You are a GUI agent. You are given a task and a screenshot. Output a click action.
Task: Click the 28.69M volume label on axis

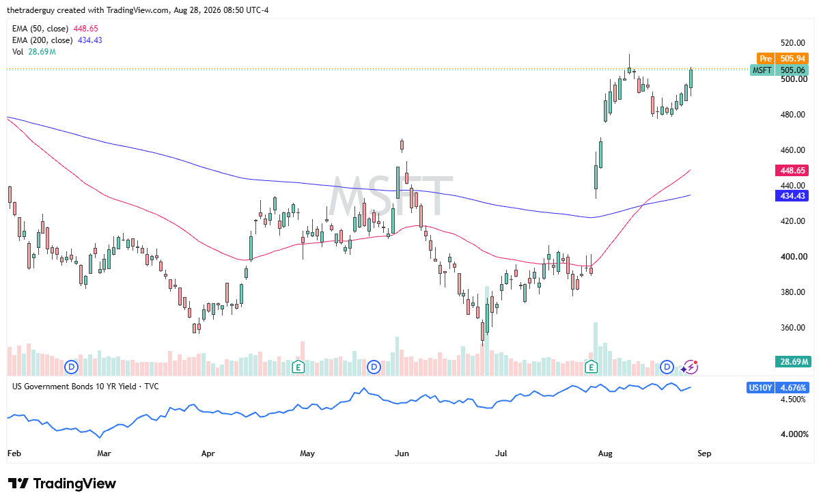tap(793, 361)
